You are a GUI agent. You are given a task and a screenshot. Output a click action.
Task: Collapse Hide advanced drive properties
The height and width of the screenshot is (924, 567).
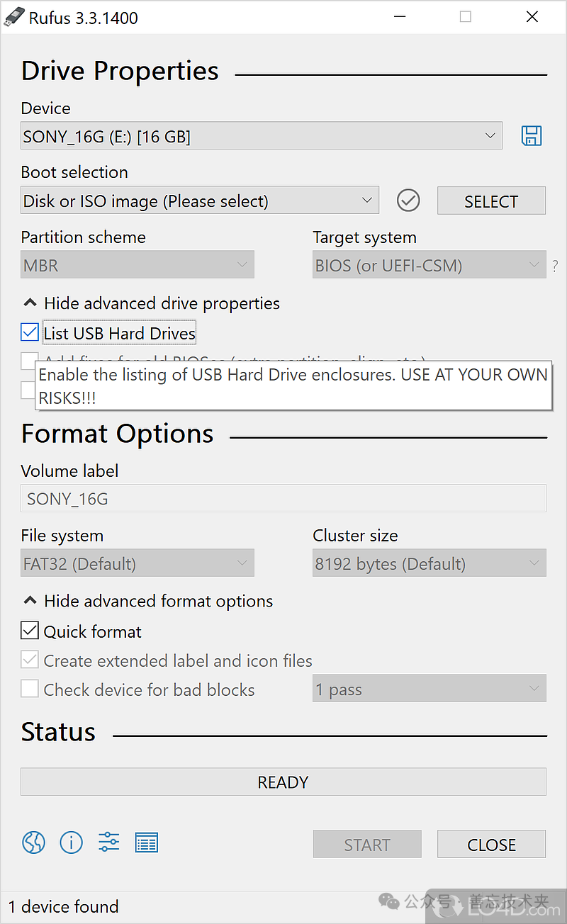151,303
